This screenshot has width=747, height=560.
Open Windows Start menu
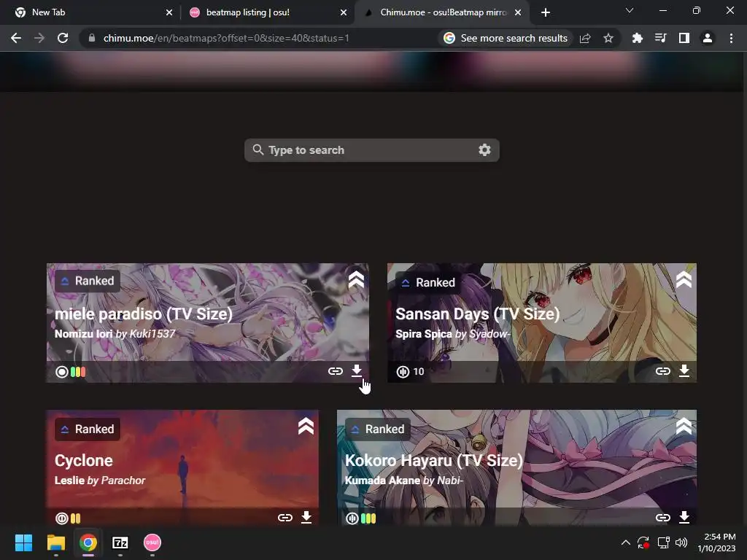(x=23, y=542)
